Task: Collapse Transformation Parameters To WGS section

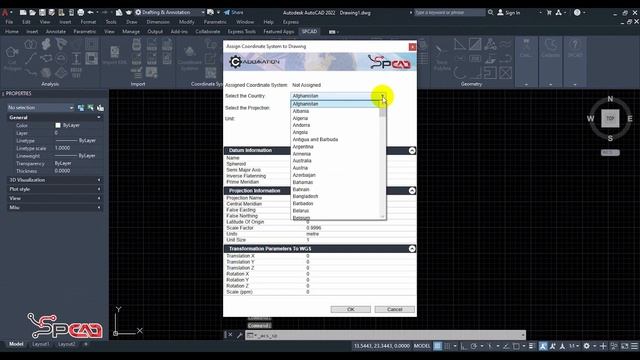Action: click(x=412, y=249)
